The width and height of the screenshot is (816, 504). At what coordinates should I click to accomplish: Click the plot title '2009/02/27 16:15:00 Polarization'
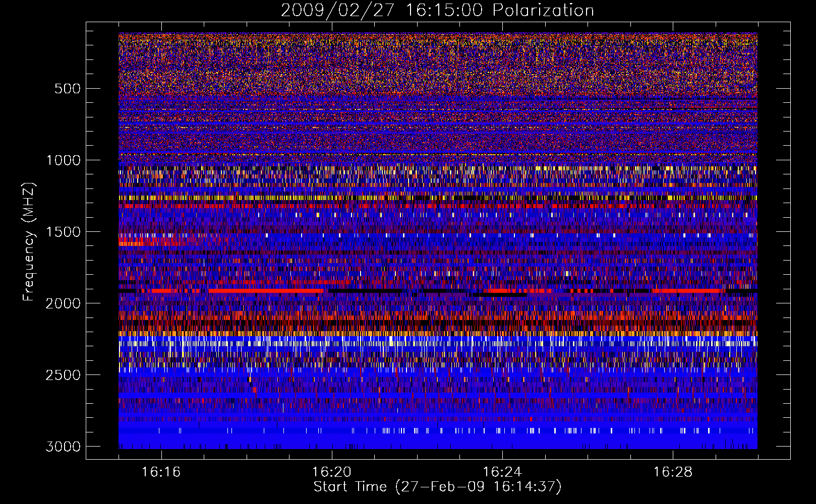coord(437,11)
